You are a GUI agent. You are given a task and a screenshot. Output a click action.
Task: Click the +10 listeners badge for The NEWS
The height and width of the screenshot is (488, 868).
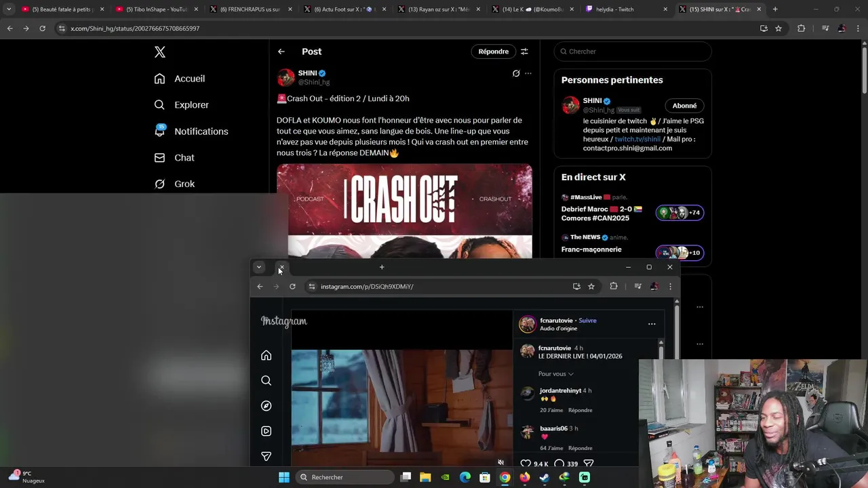pyautogui.click(x=679, y=253)
